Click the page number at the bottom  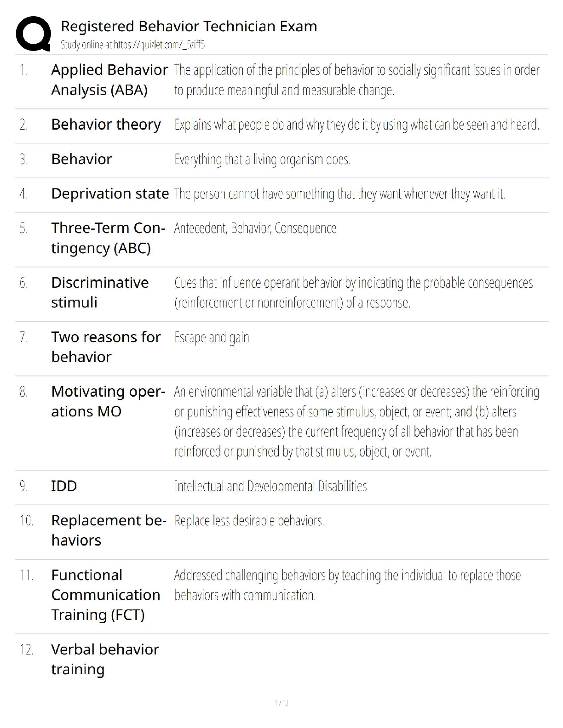[x=281, y=703]
